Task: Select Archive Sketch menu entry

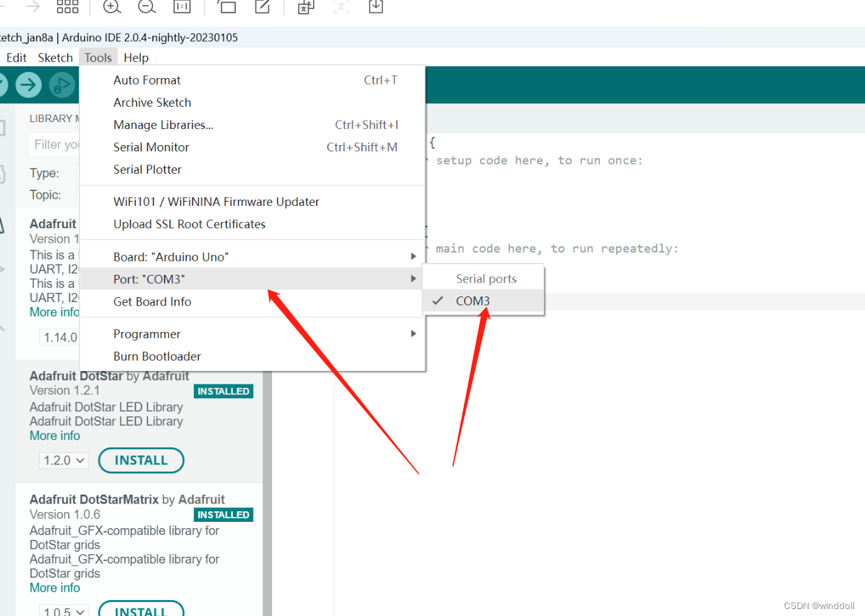Action: click(253, 103)
